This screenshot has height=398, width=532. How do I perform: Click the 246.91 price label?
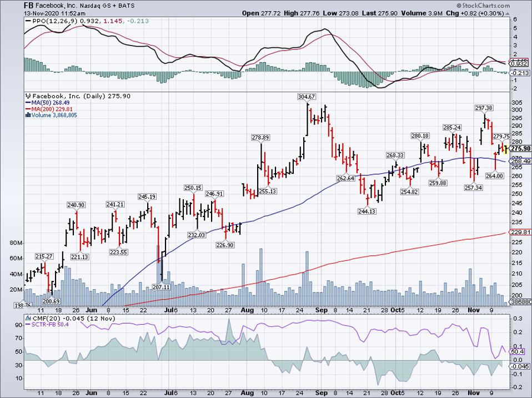coord(214,194)
